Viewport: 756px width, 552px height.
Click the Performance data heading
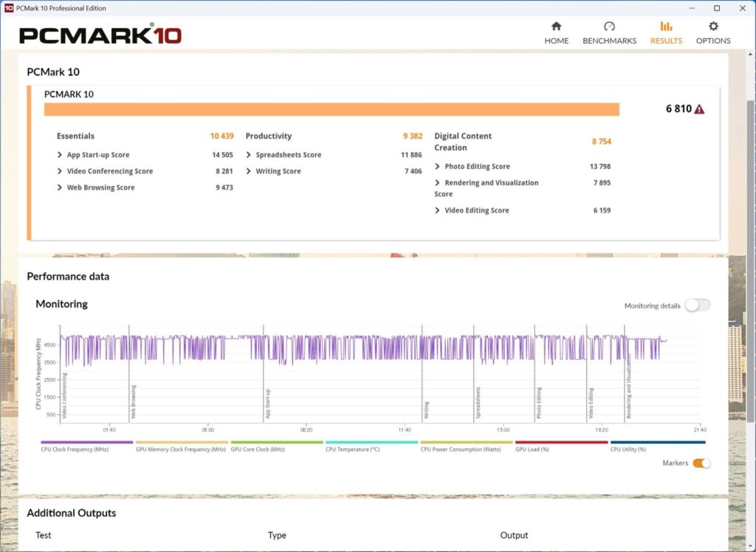[x=68, y=276]
